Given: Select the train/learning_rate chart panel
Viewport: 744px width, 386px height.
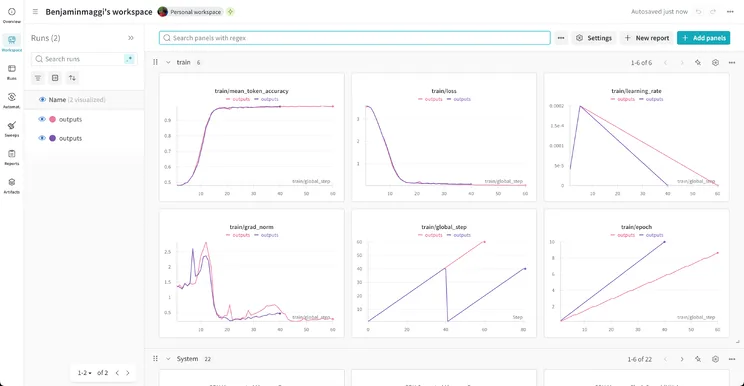Looking at the screenshot, I should point(636,137).
